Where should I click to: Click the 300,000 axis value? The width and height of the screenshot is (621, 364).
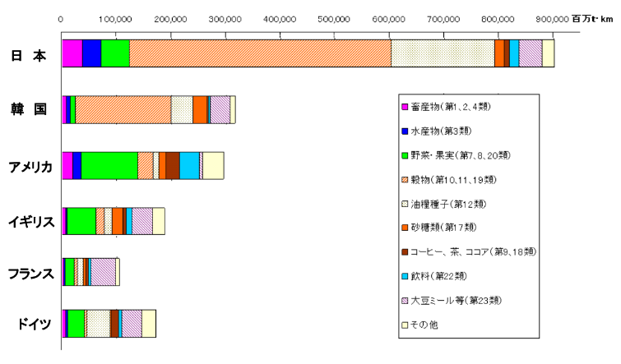225,19
